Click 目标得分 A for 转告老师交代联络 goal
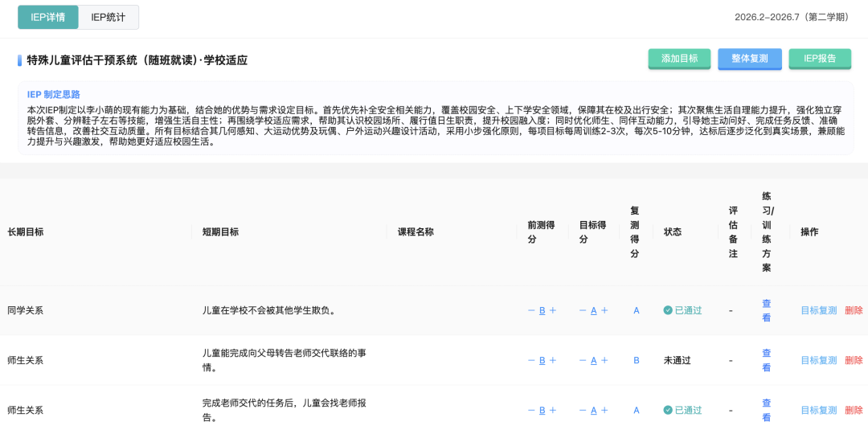Image resolution: width=868 pixels, height=434 pixels. click(x=593, y=360)
